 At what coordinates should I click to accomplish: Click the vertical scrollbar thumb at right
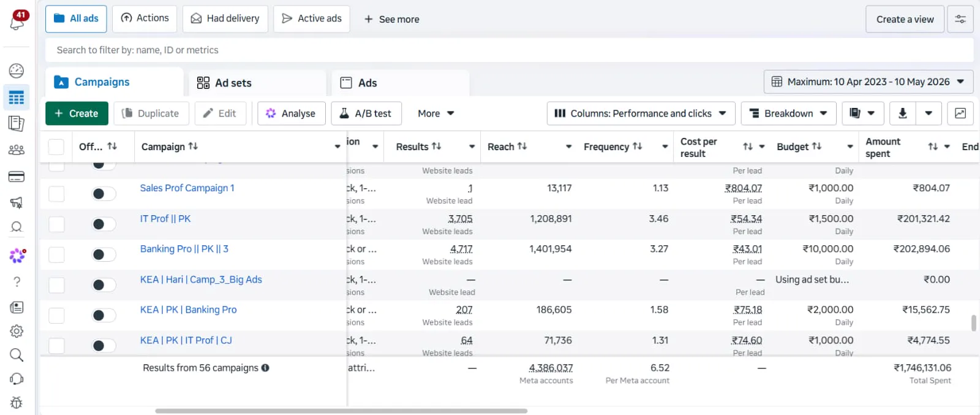tap(973, 323)
